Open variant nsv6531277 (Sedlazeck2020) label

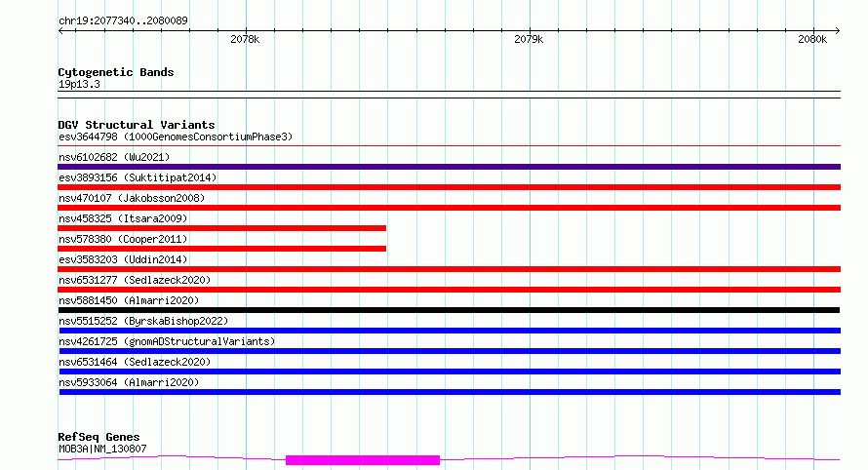click(x=135, y=280)
